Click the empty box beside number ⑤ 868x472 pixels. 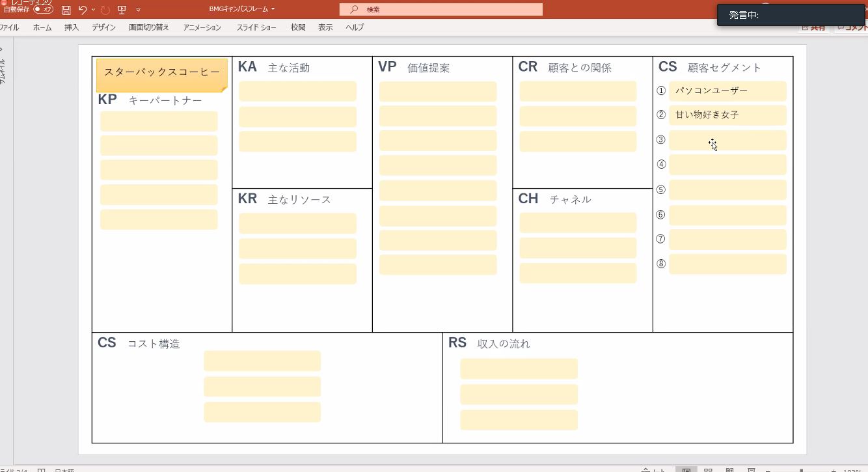pyautogui.click(x=727, y=190)
